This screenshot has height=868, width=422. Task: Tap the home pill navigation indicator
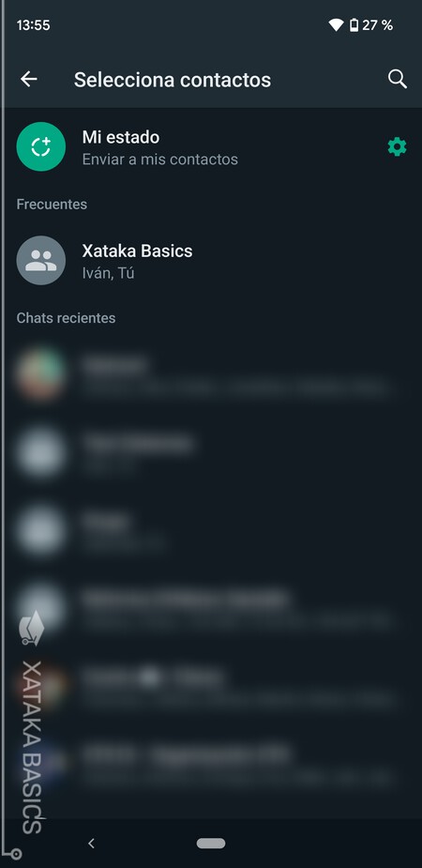[x=211, y=843]
